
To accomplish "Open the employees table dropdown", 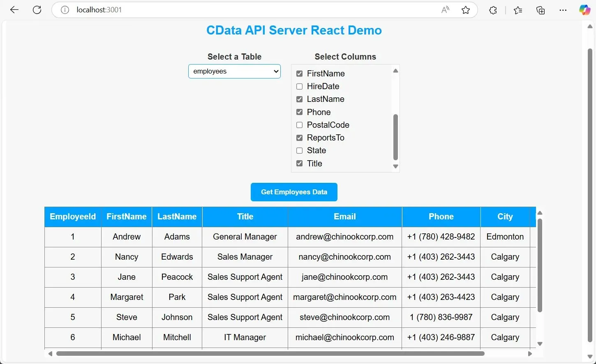I will [x=234, y=71].
